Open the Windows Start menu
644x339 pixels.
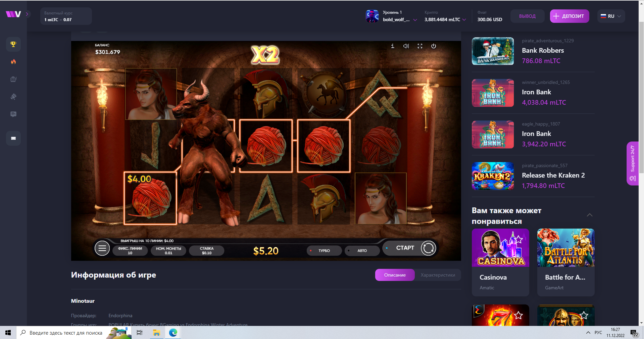coord(8,333)
